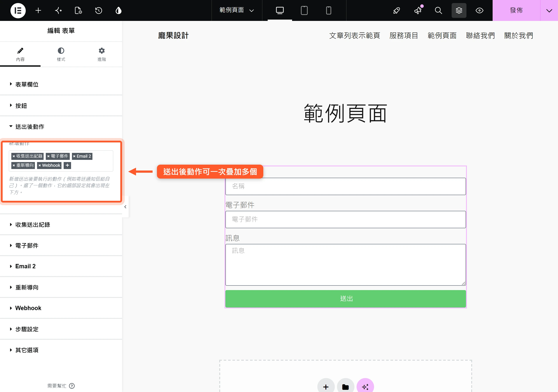
Task: Add another action with plus button
Action: (67, 165)
